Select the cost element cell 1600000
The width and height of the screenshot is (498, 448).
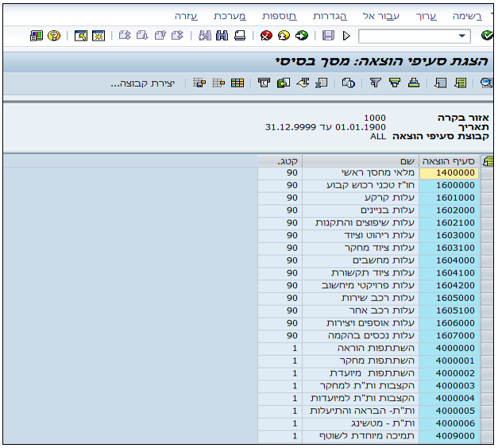[x=449, y=185]
